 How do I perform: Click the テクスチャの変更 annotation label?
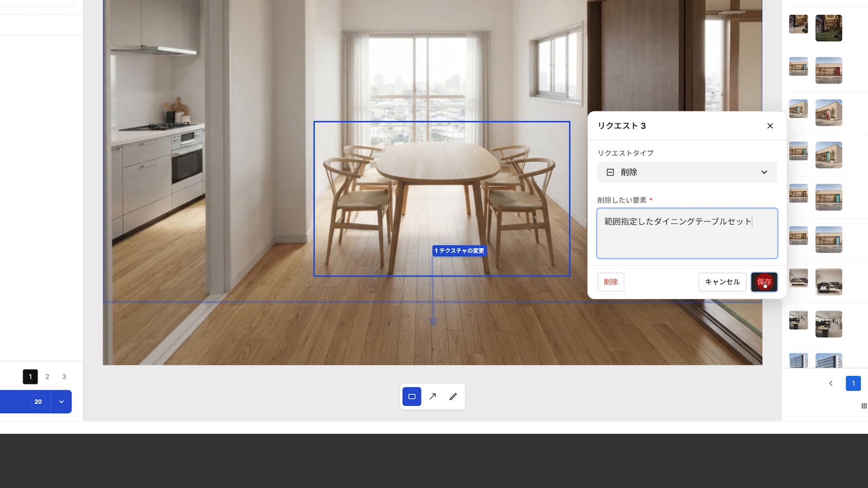[459, 251]
